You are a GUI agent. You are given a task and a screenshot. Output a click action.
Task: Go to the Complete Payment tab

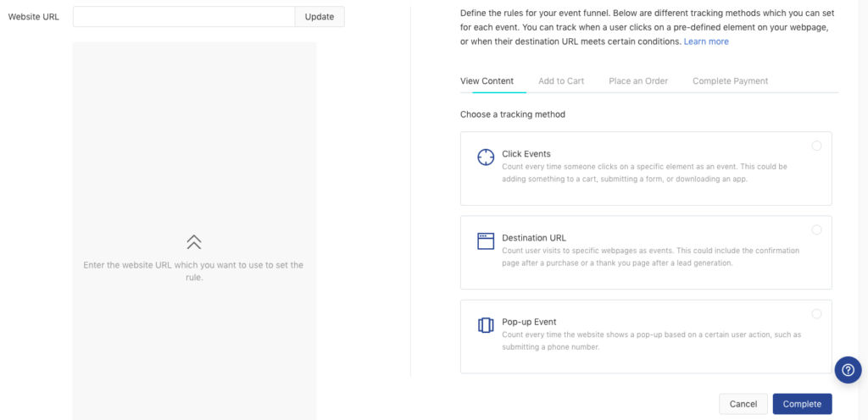point(730,80)
